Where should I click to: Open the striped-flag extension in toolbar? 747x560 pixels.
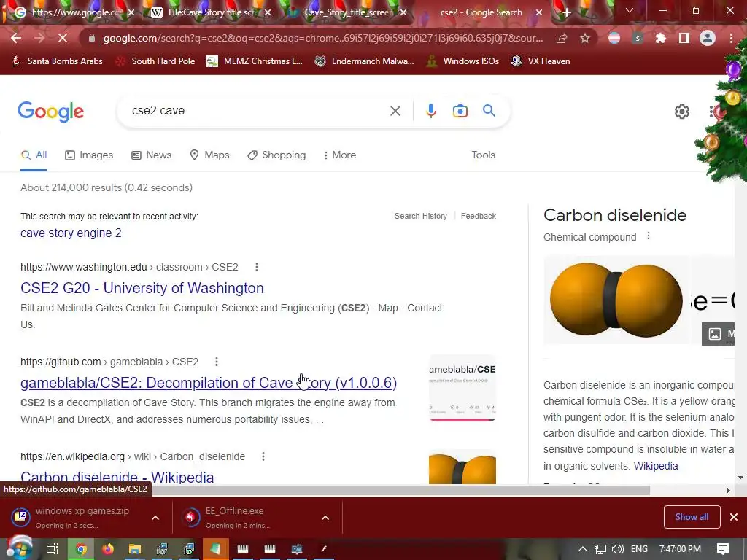(x=614, y=38)
